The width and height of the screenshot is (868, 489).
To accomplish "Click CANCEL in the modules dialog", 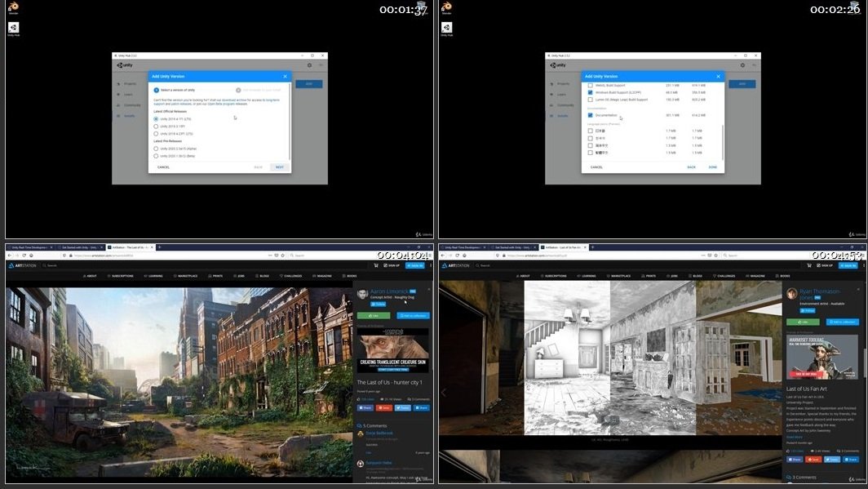I will coord(596,167).
